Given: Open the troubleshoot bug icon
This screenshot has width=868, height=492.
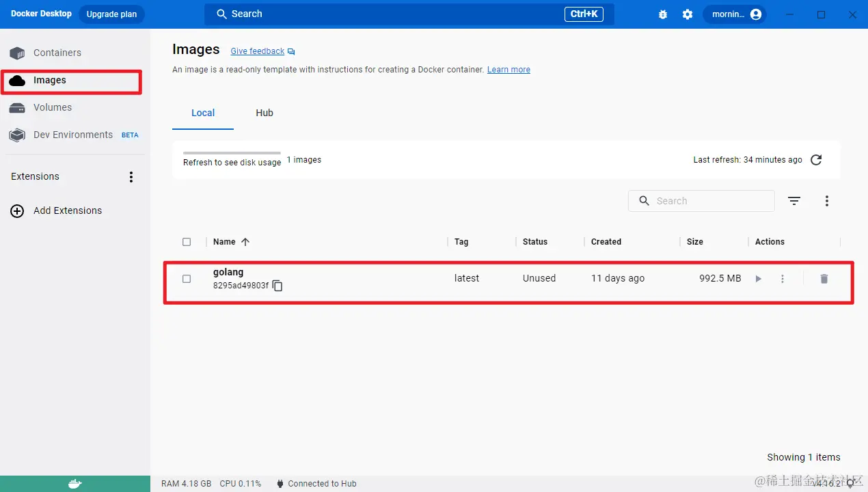Looking at the screenshot, I should point(662,14).
